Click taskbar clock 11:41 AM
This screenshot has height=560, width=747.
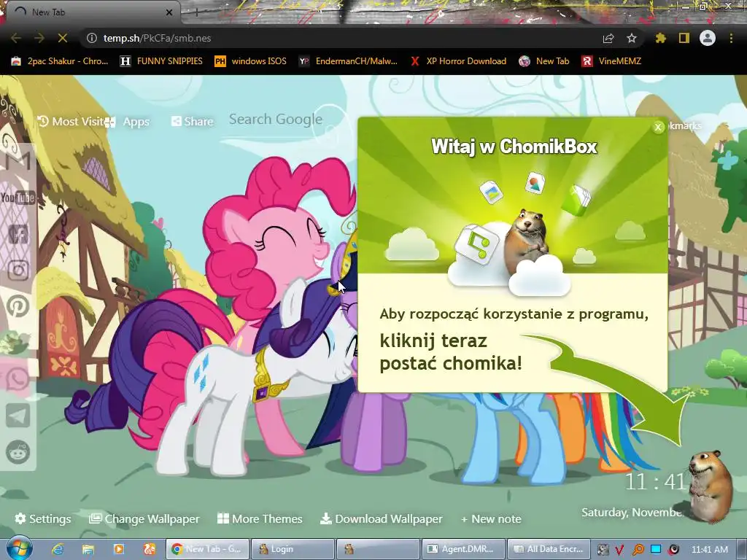click(709, 550)
